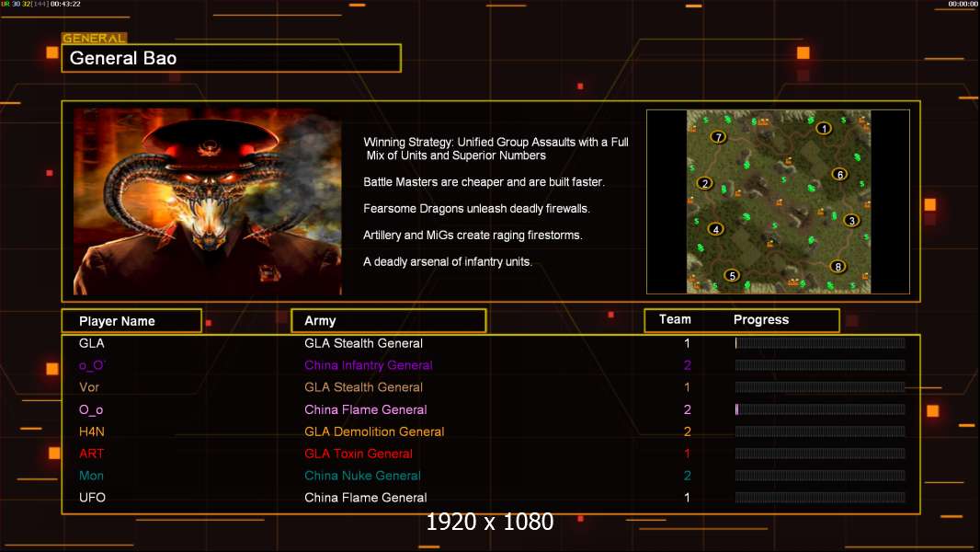Click start position marker 5 on the map
The height and width of the screenshot is (552, 980).
coord(732,275)
